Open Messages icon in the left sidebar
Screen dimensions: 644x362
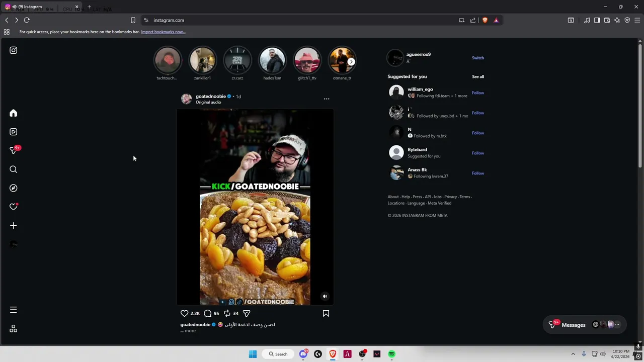click(14, 150)
